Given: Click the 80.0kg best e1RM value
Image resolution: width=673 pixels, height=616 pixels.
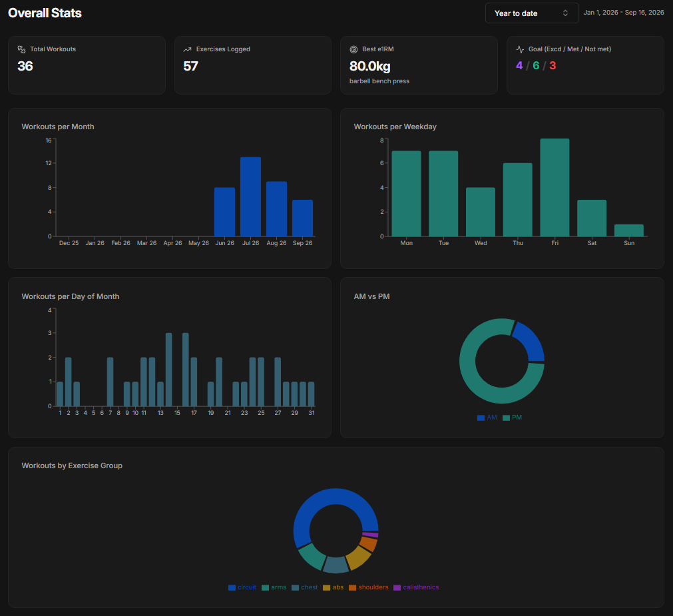Looking at the screenshot, I should [370, 66].
